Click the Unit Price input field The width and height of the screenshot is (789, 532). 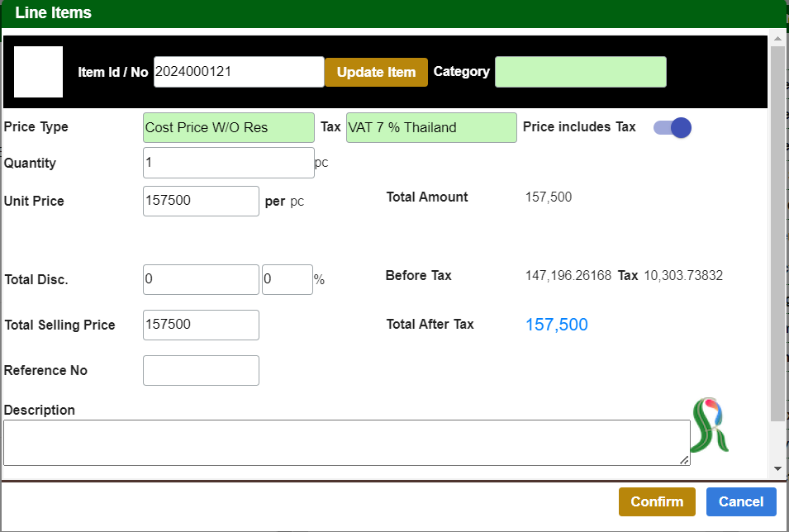[201, 201]
